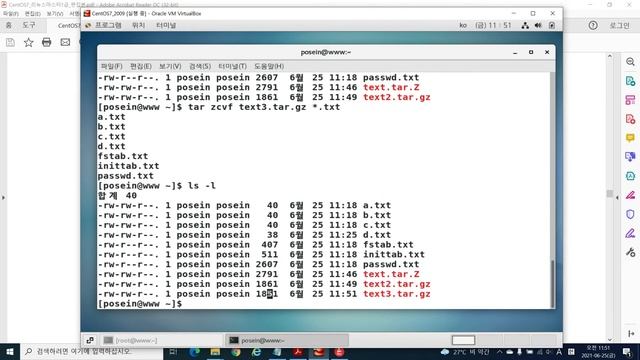
Task: Click the GNOME volume speaker icon
Action: tap(538, 25)
